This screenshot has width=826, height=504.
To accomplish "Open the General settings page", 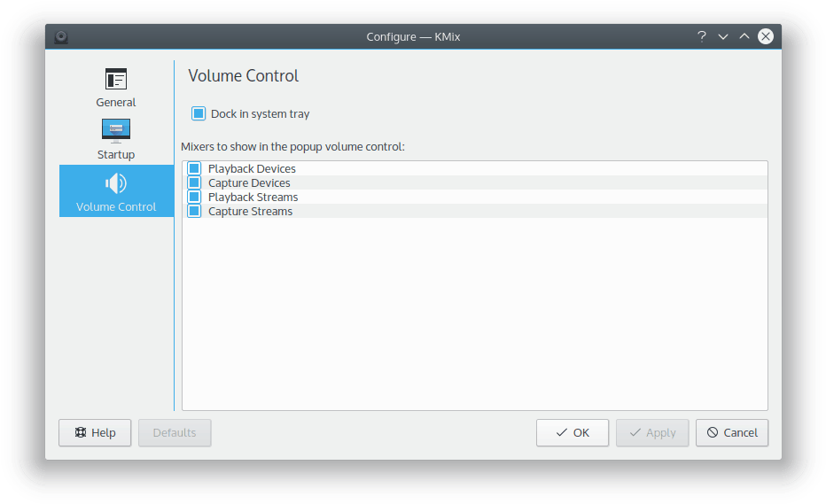I will [116, 88].
